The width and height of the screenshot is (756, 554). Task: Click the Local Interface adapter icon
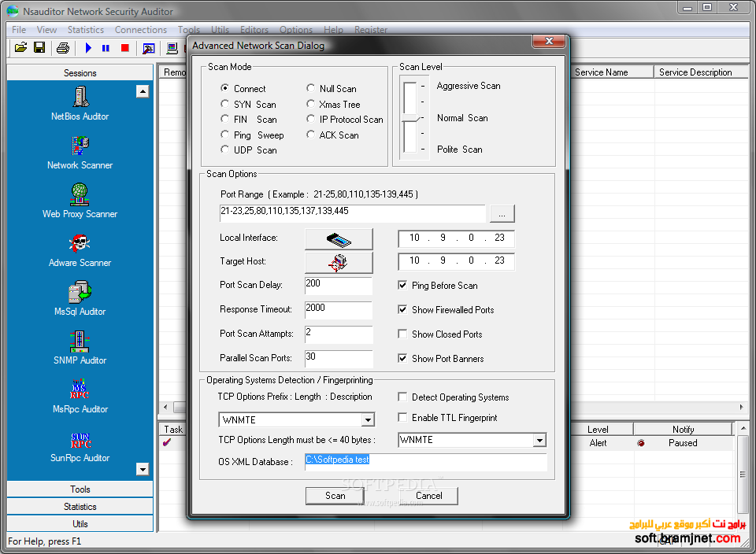coord(338,238)
